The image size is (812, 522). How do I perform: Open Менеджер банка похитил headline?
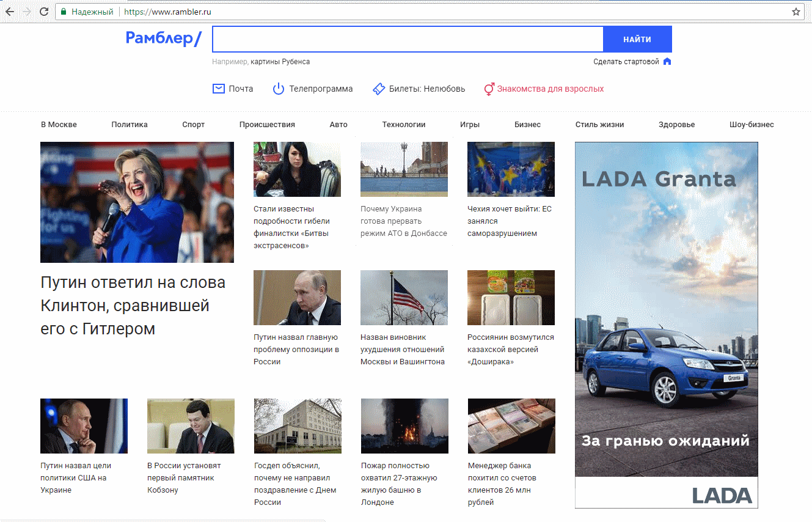click(x=502, y=484)
